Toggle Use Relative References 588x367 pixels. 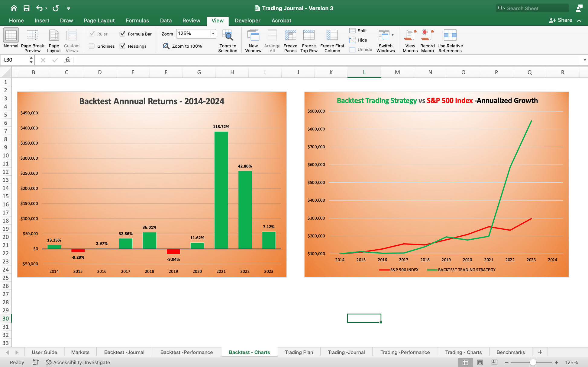pyautogui.click(x=450, y=36)
